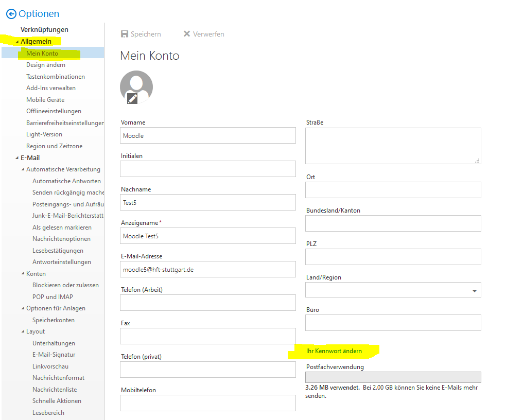Click the Speichern floppy disk icon
The height and width of the screenshot is (420, 506).
[x=124, y=34]
